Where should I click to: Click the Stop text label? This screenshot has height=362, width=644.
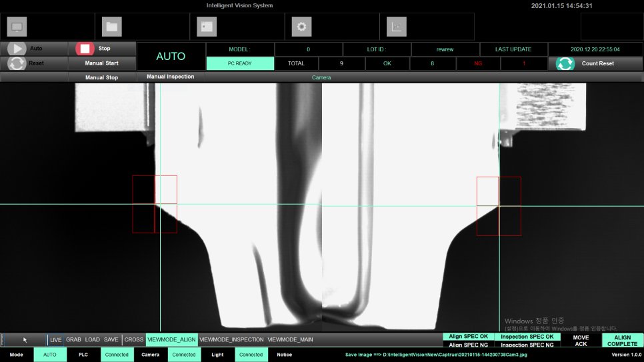coord(104,49)
